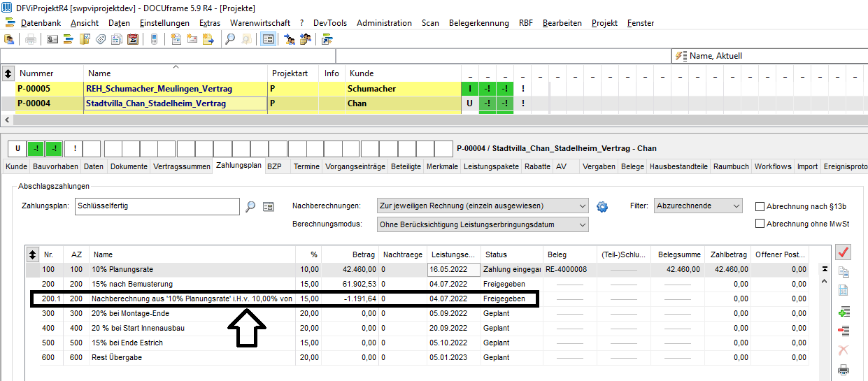The width and height of the screenshot is (868, 381).
Task: Switch to the Leistungspakete tab
Action: 491,167
